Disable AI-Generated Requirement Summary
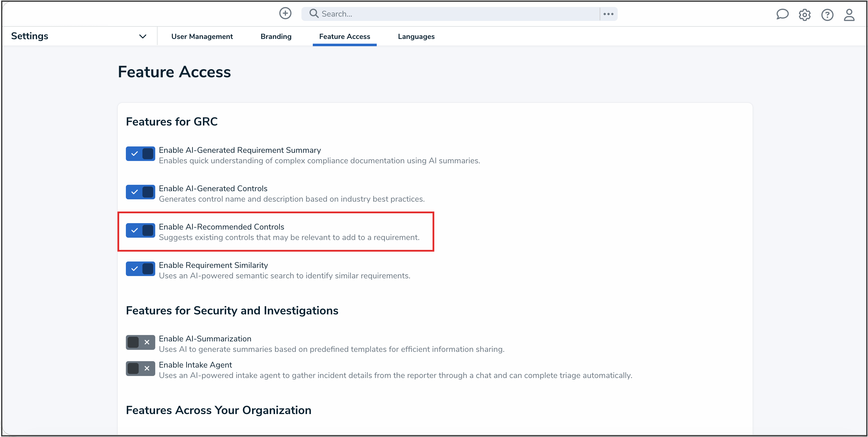This screenshot has width=868, height=437. point(140,154)
